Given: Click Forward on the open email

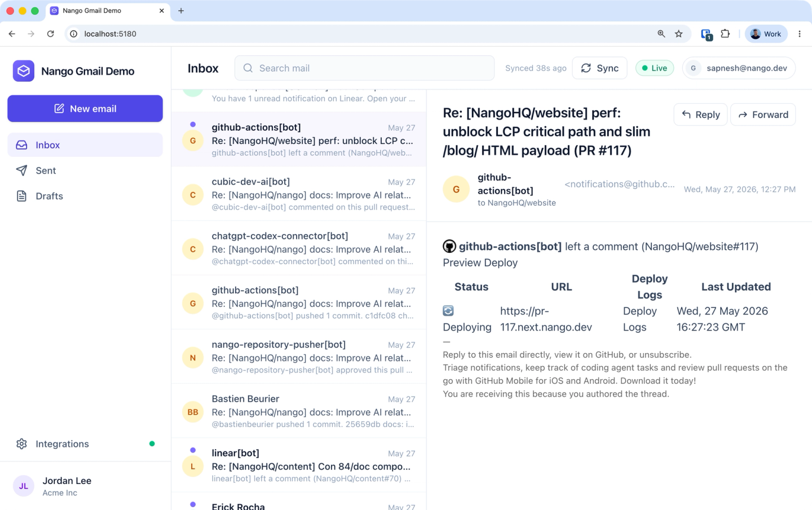Looking at the screenshot, I should [763, 115].
